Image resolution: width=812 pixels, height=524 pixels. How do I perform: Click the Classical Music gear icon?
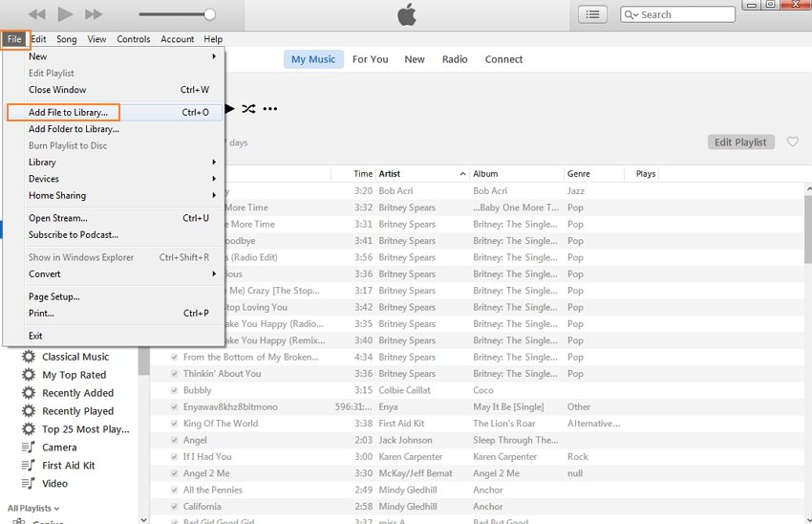click(x=29, y=357)
